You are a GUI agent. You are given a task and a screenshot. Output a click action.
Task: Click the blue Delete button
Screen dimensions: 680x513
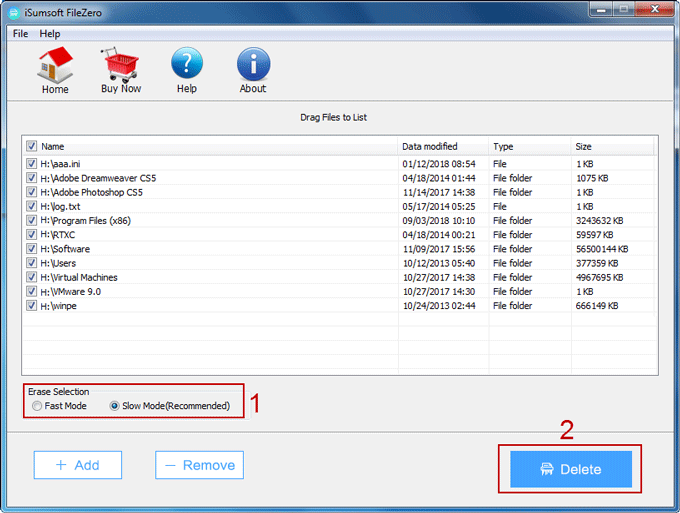tap(571, 469)
